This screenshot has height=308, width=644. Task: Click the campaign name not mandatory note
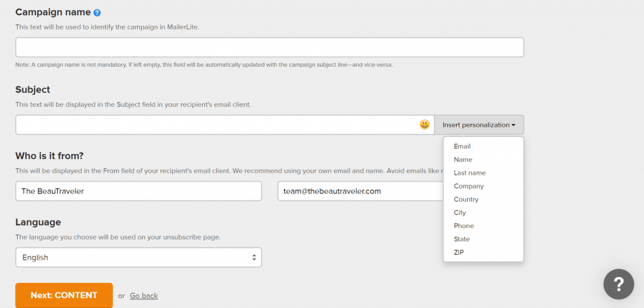click(204, 65)
